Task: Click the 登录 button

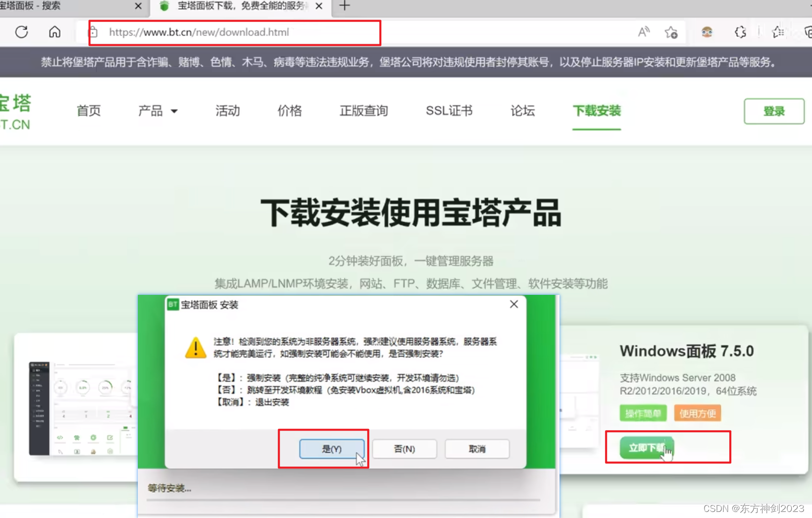Action: pyautogui.click(x=774, y=111)
